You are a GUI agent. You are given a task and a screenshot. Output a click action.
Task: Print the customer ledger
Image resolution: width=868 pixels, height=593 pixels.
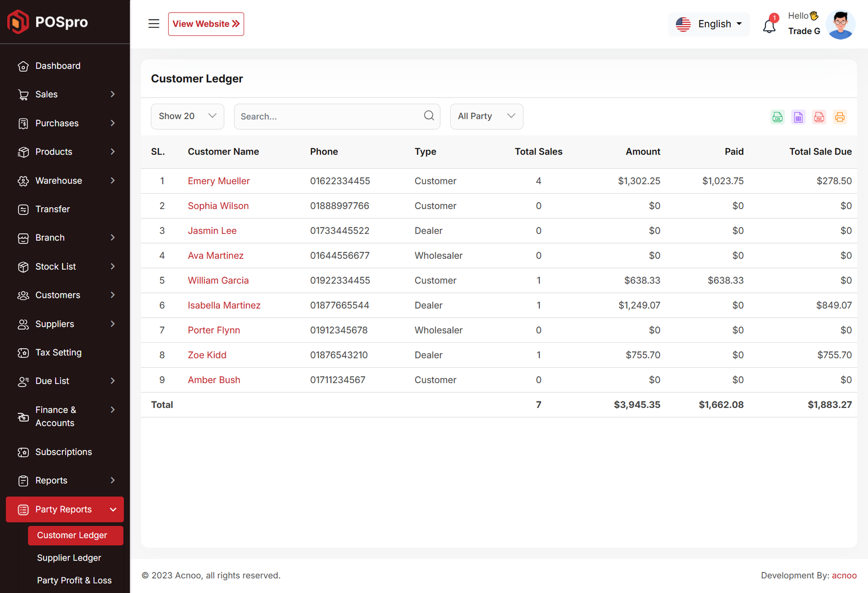coord(840,117)
